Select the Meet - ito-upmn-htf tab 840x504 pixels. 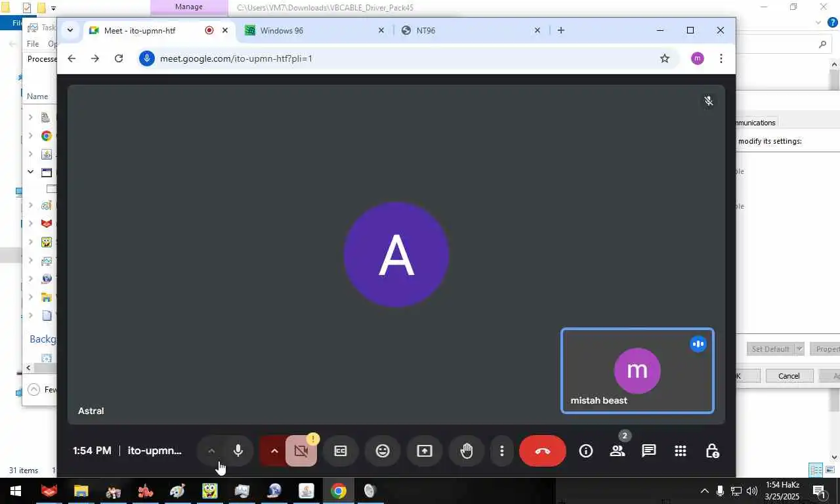pos(159,30)
